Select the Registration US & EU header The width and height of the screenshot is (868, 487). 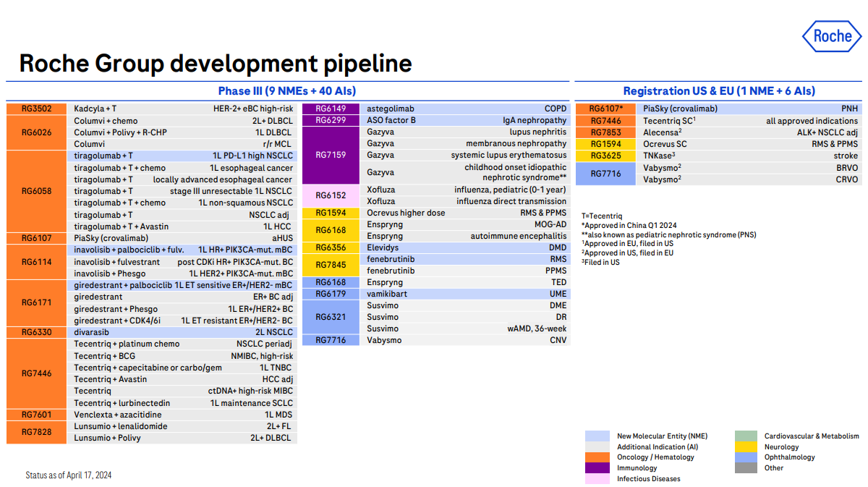pyautogui.click(x=719, y=91)
